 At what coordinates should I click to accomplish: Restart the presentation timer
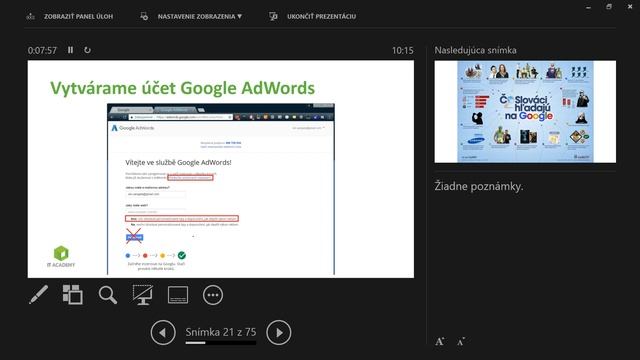pos(87,50)
